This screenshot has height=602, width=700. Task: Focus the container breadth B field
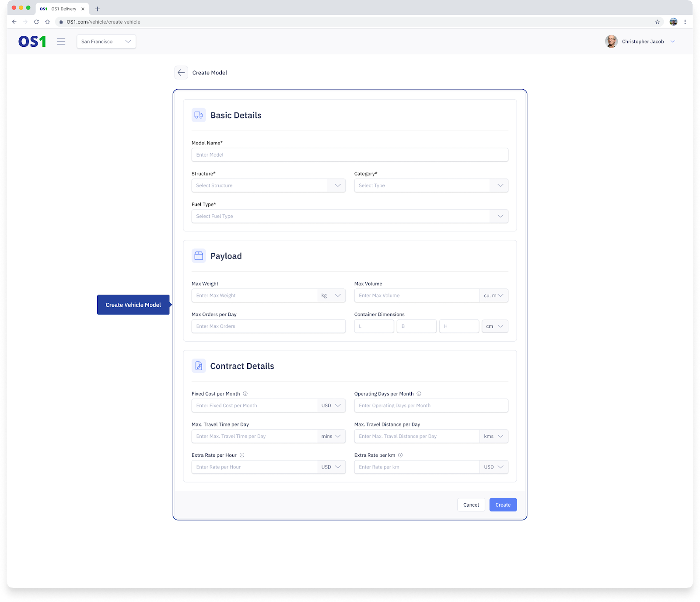(416, 326)
